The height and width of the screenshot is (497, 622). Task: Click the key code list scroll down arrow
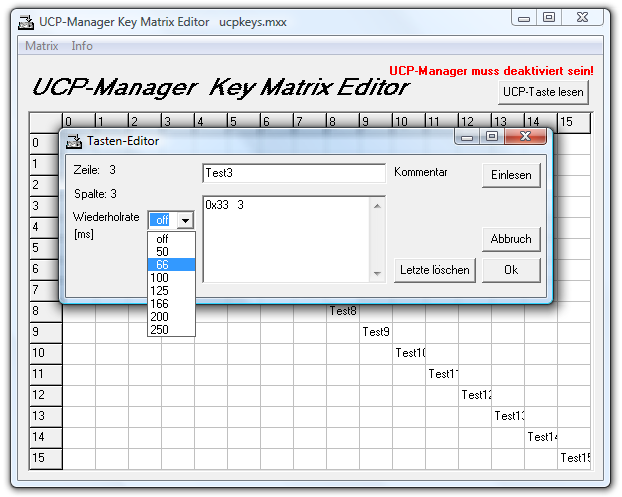[x=377, y=273]
